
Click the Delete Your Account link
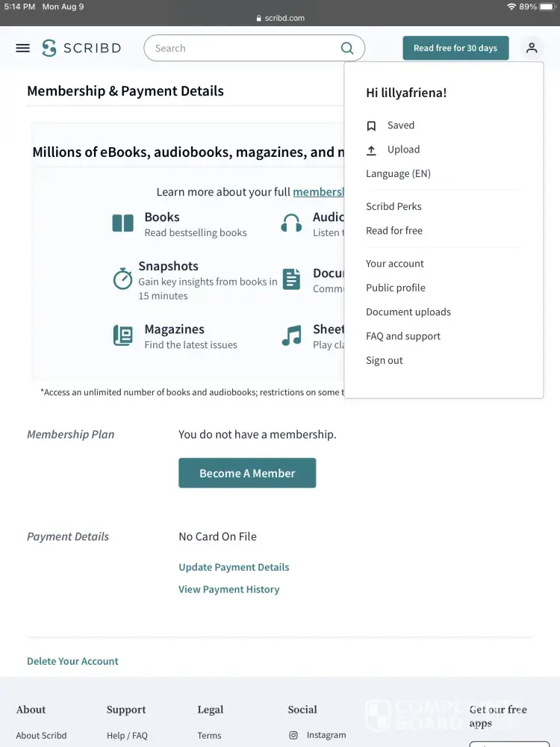[x=72, y=661]
